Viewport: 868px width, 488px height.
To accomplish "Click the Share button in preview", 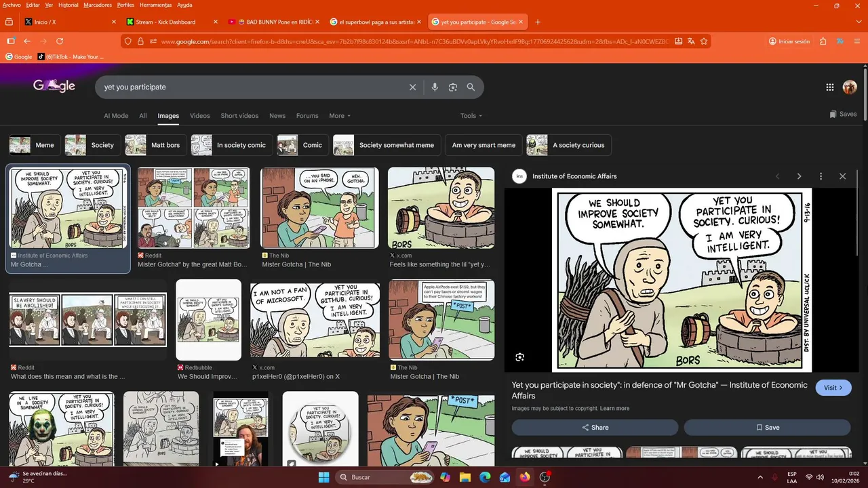I will click(x=595, y=428).
